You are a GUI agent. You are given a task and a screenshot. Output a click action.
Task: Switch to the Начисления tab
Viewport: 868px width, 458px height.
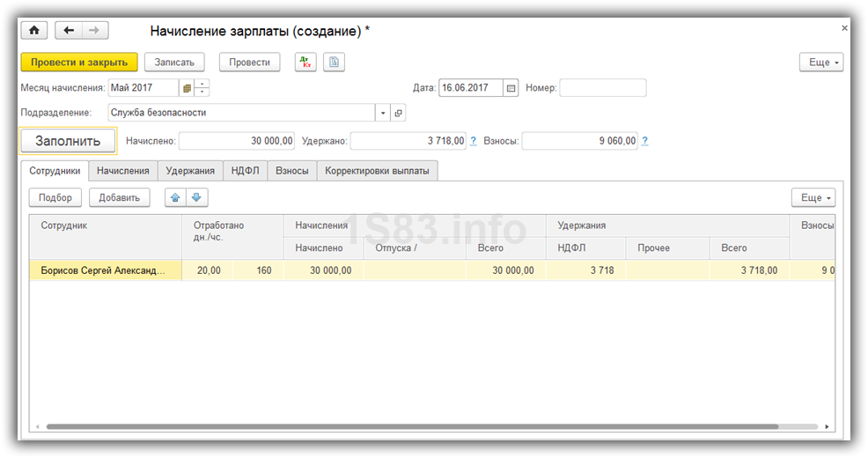123,171
